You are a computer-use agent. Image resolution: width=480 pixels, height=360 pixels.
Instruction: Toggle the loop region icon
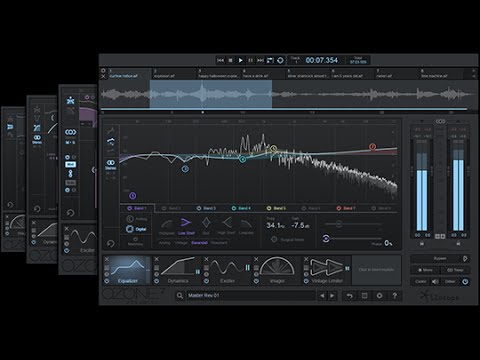tap(270, 60)
